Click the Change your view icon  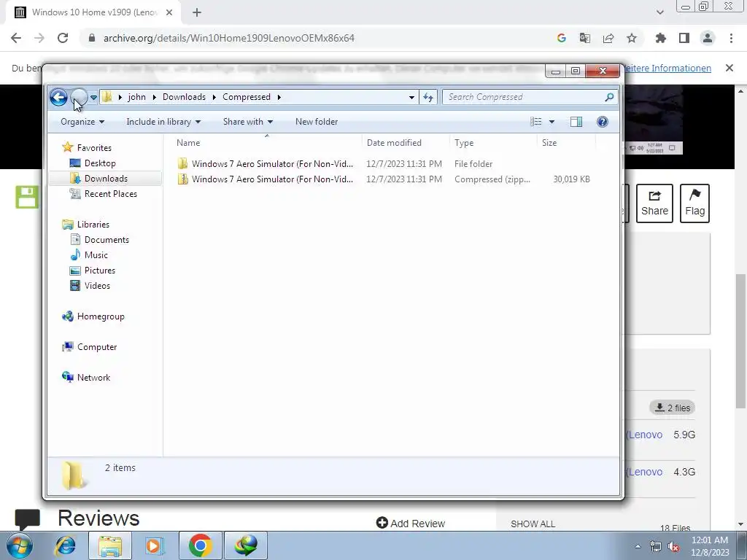[x=536, y=122]
